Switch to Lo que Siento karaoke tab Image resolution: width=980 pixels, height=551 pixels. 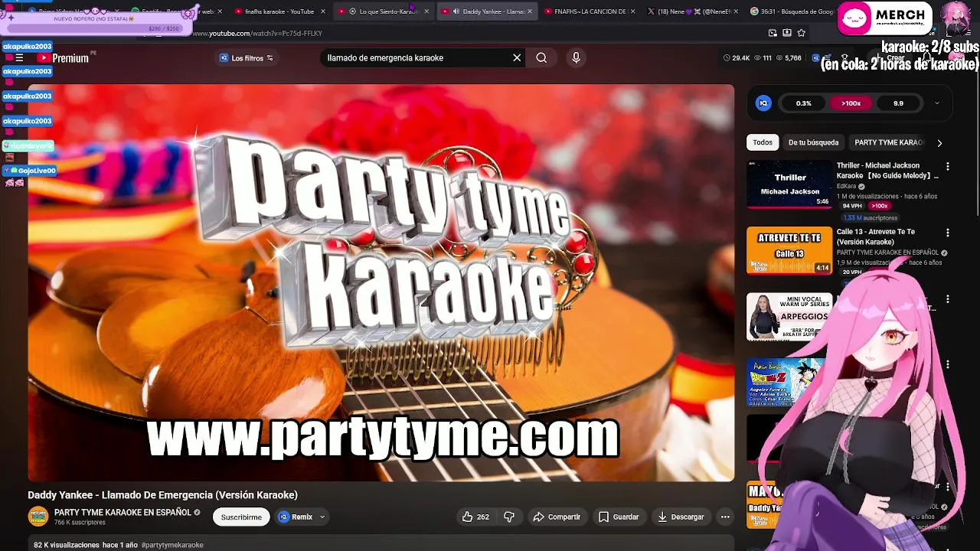(383, 11)
